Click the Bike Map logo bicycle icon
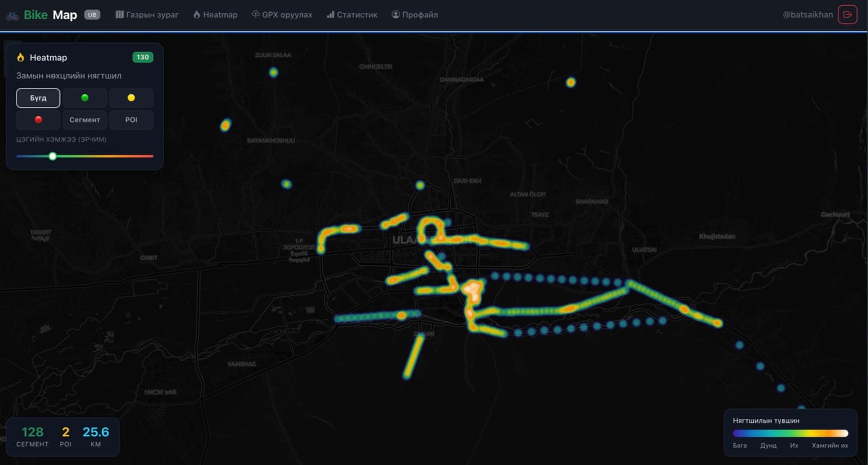 click(12, 15)
